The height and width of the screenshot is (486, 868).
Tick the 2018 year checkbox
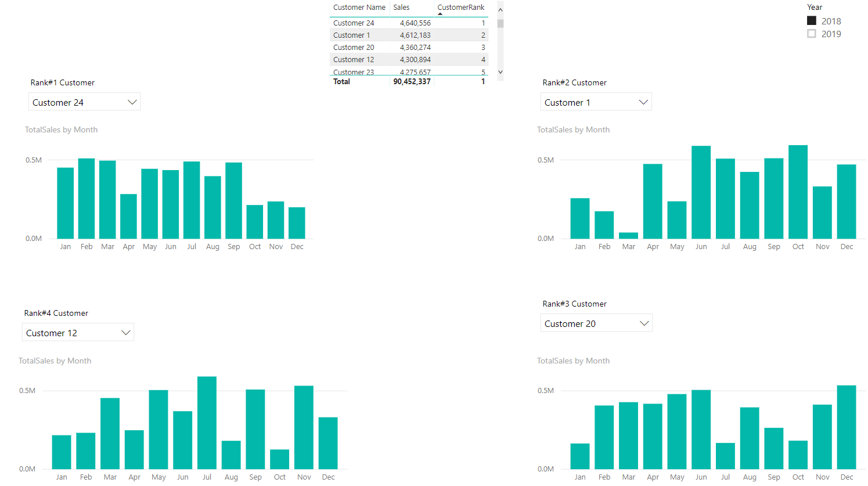pyautogui.click(x=812, y=21)
